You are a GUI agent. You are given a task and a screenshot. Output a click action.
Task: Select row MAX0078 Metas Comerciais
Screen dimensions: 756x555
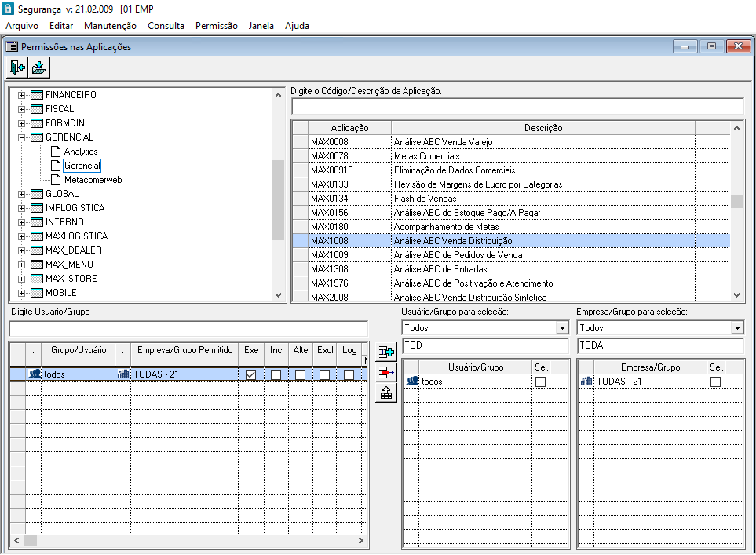pyautogui.click(x=511, y=156)
